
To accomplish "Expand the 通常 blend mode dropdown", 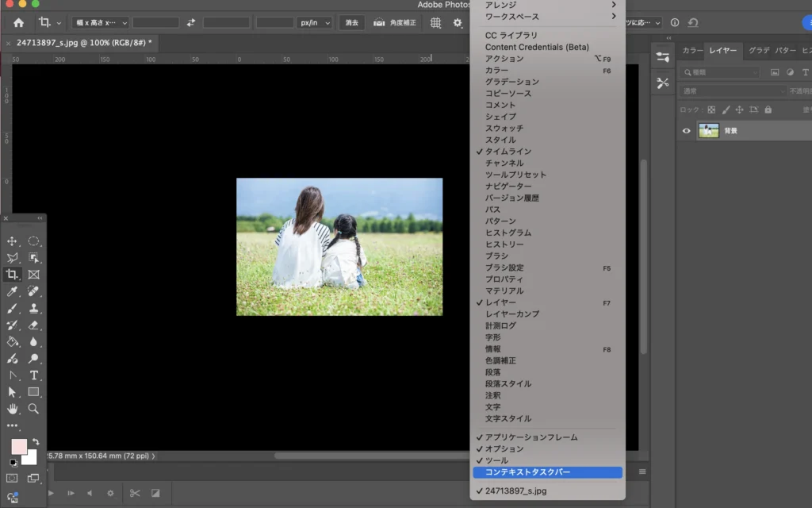I will point(733,91).
